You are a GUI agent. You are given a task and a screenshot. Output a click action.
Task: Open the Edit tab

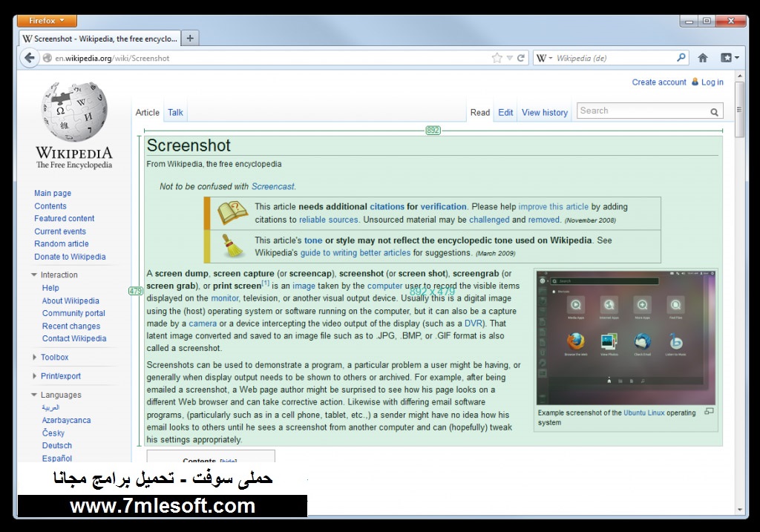coord(505,112)
